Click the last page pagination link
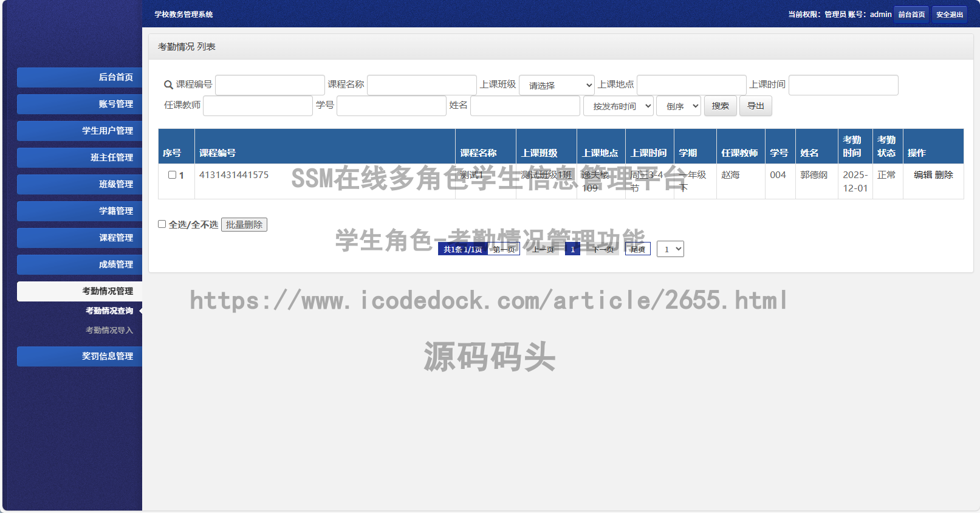The image size is (980, 513). tap(637, 249)
